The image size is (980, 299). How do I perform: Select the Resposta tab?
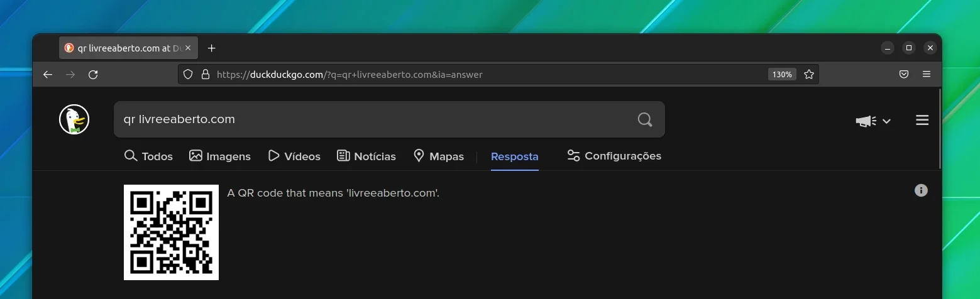point(514,156)
